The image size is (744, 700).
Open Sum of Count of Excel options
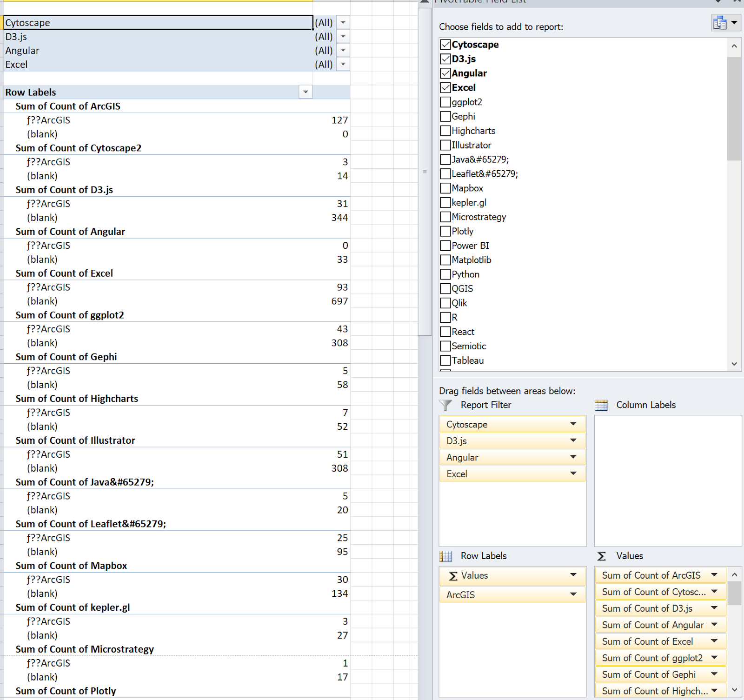point(714,641)
